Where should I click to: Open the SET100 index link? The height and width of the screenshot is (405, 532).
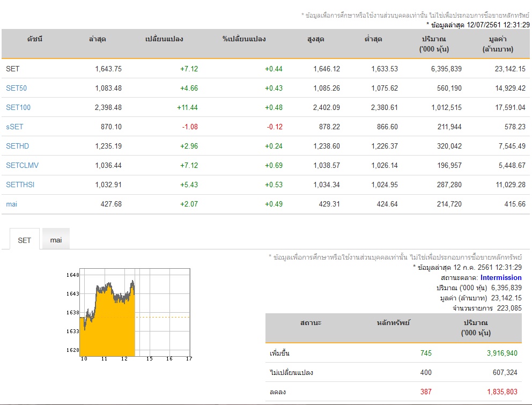tap(18, 107)
